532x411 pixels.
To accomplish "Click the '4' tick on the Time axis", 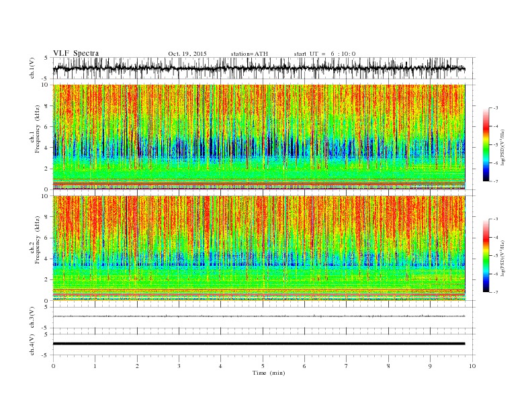I will 220,366.
